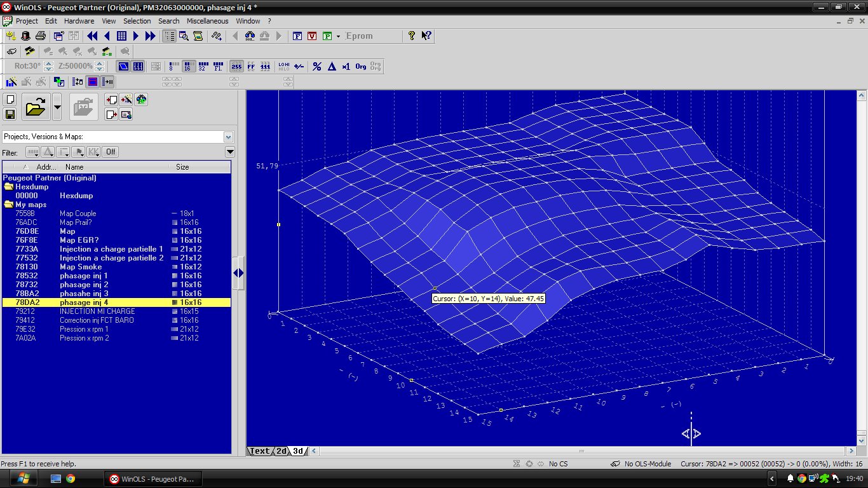Toggle 16-bit data width display
The width and height of the screenshot is (868, 488).
click(x=189, y=67)
